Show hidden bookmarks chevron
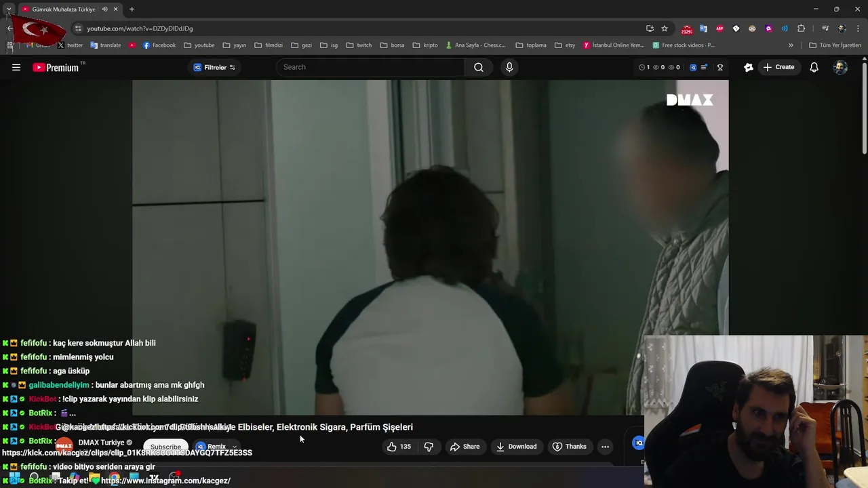 point(791,45)
